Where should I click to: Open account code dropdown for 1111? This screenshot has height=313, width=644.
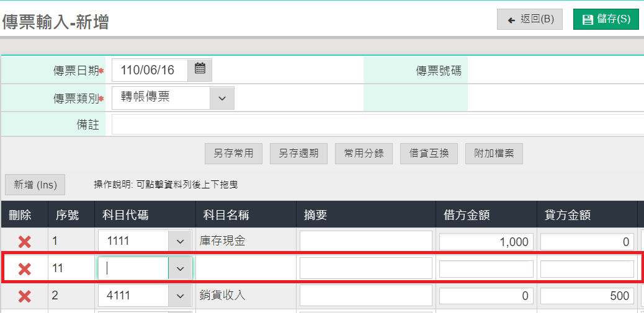coord(180,241)
